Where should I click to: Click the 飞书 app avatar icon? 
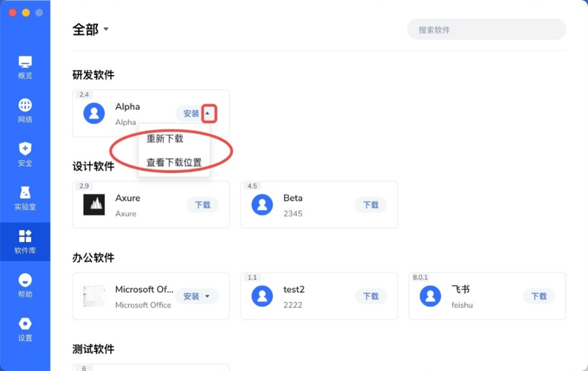430,296
